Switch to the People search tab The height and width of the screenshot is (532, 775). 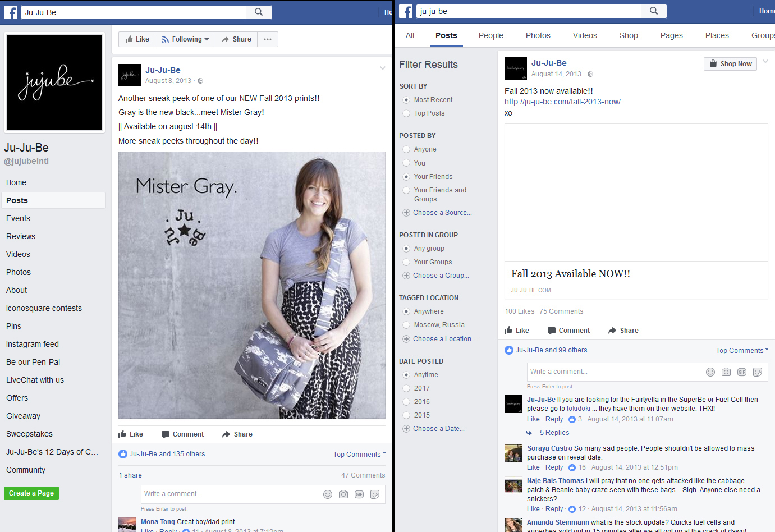tap(491, 35)
